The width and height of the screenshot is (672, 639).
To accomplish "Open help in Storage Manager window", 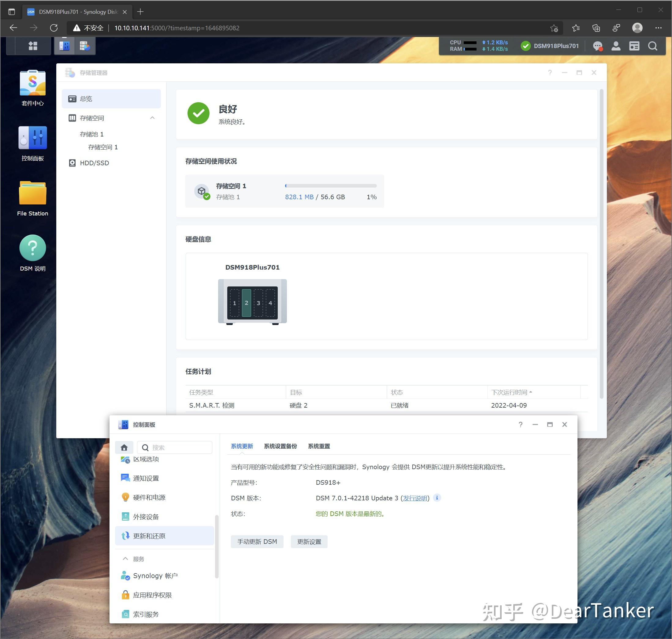I will click(x=550, y=73).
